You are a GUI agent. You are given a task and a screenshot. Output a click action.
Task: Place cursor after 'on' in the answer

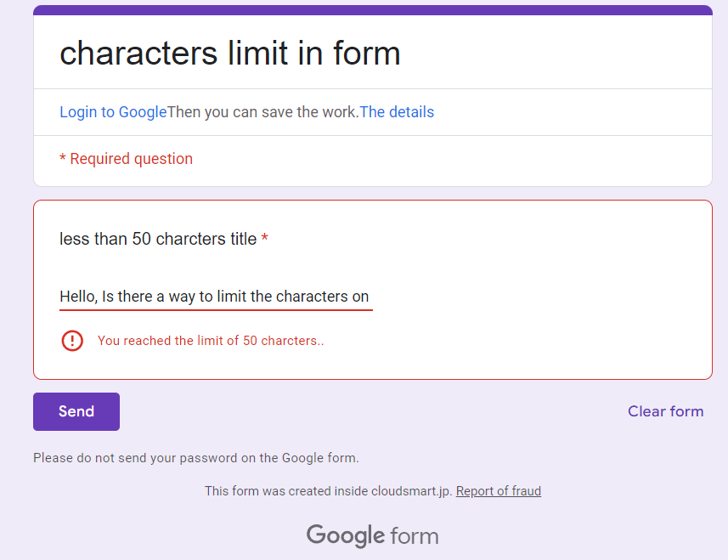(x=370, y=297)
